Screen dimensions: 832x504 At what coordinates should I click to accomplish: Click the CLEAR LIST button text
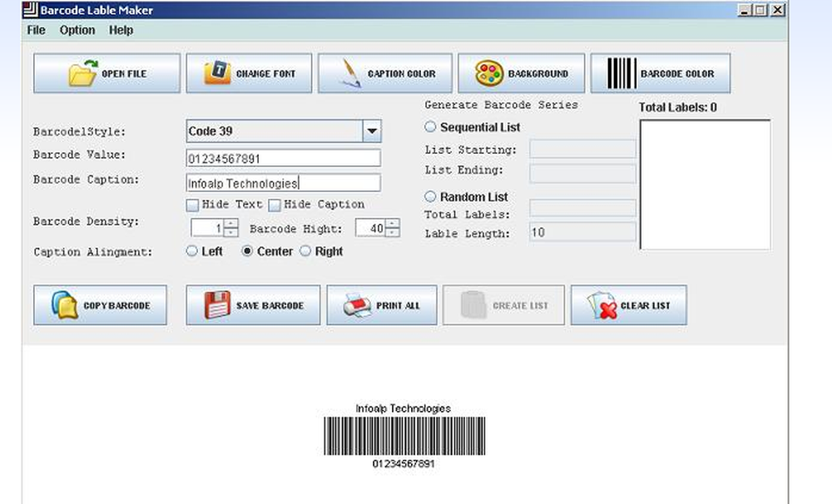pos(646,305)
